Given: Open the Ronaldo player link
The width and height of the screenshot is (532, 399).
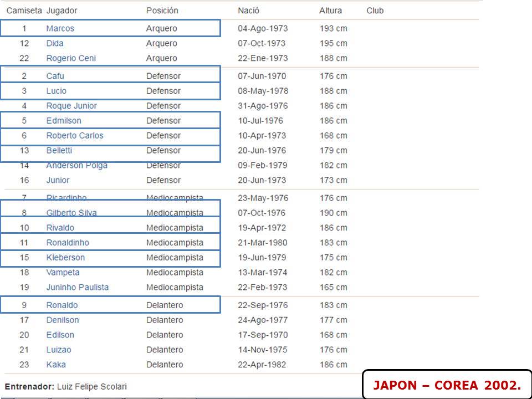Looking at the screenshot, I should (62, 305).
